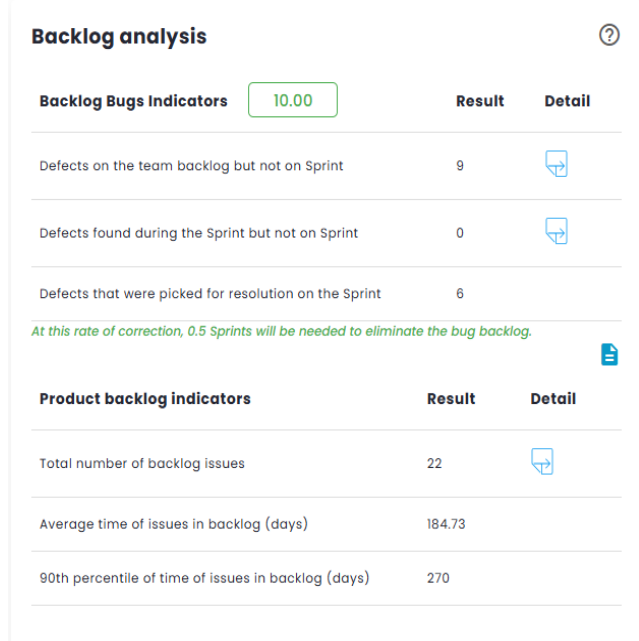Image resolution: width=639 pixels, height=641 pixels.
Task: Open detail for defects found during Sprint
Action: (556, 231)
